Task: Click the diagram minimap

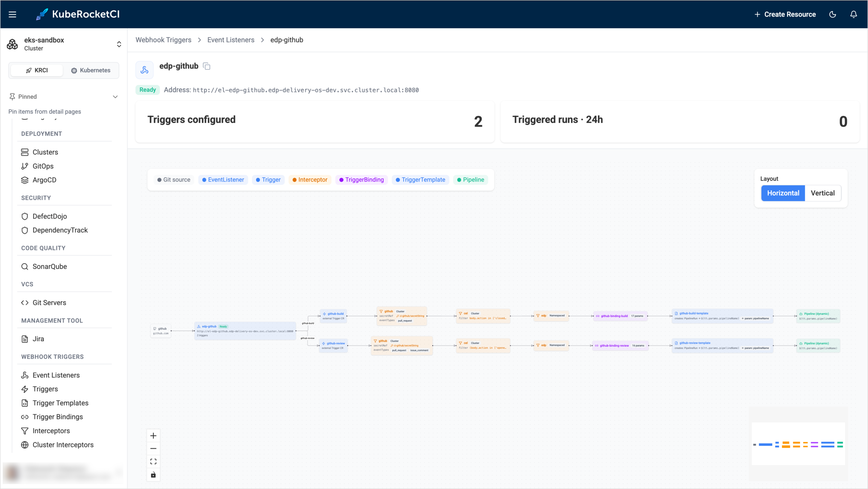Action: [x=798, y=444]
